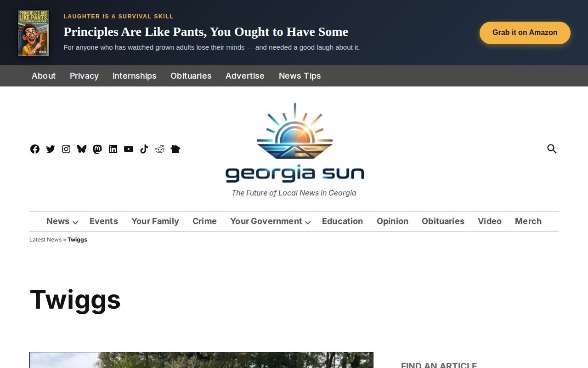Click the Advertise link
The height and width of the screenshot is (368, 588).
245,76
